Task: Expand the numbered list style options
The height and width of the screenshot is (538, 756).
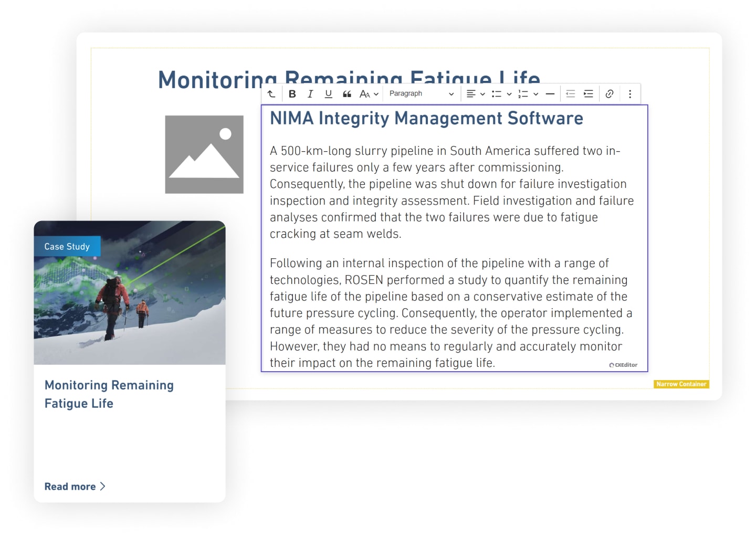Action: pos(535,94)
